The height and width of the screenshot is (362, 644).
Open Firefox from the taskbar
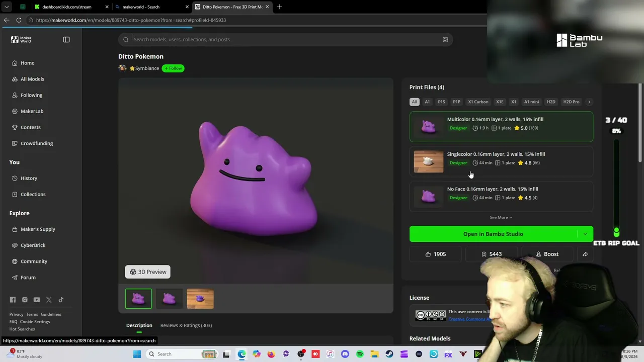(271, 354)
